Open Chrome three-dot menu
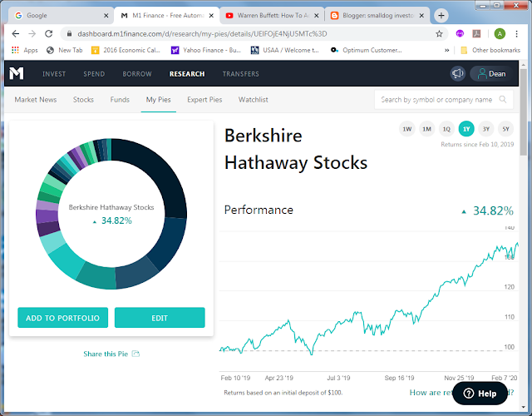532x416 pixels. (x=516, y=33)
